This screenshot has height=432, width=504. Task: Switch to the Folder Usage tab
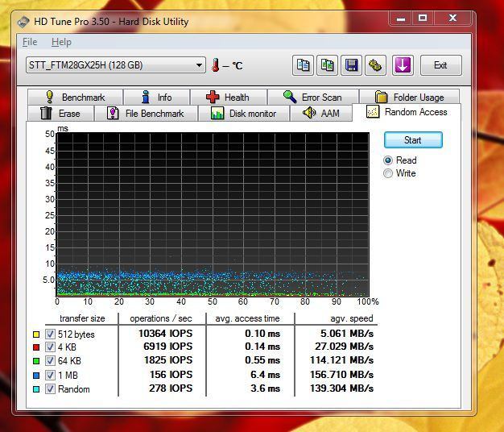[x=410, y=97]
